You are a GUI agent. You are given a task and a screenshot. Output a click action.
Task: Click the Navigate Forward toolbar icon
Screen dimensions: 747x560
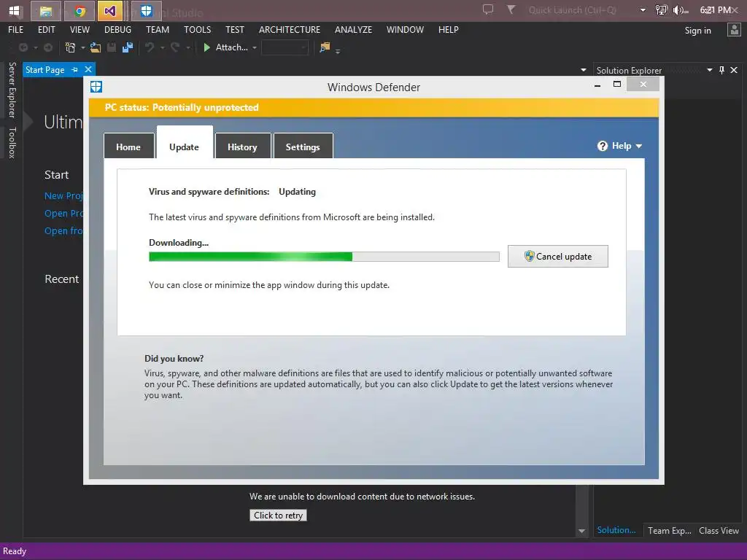click(48, 47)
